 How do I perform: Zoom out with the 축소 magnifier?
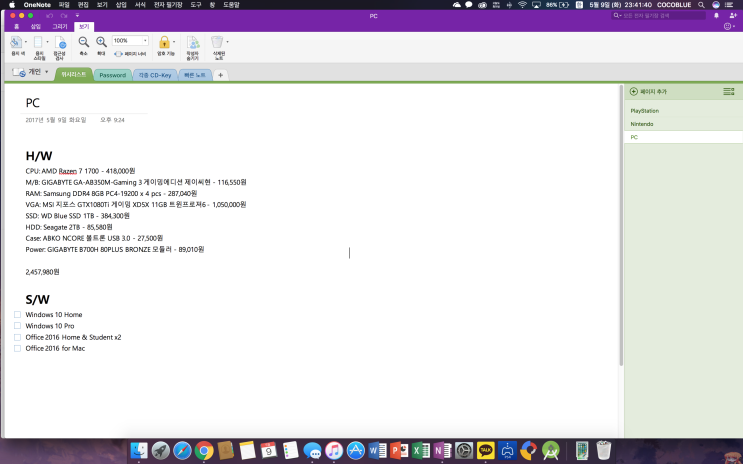click(x=83, y=42)
